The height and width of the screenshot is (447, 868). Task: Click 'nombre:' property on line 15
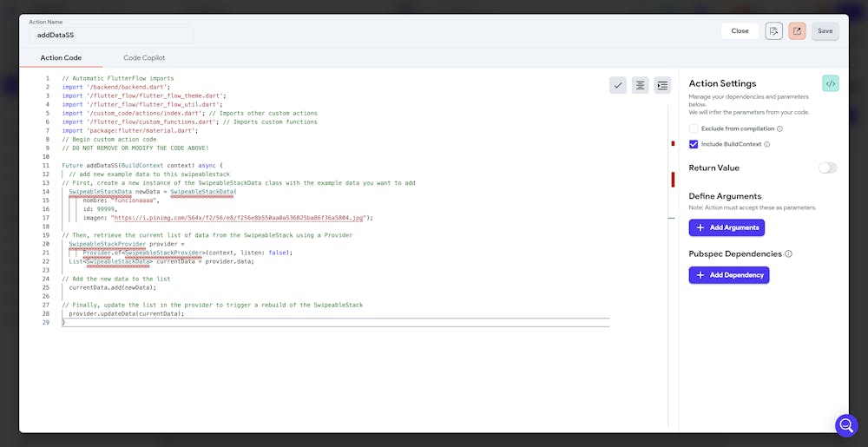pyautogui.click(x=95, y=200)
